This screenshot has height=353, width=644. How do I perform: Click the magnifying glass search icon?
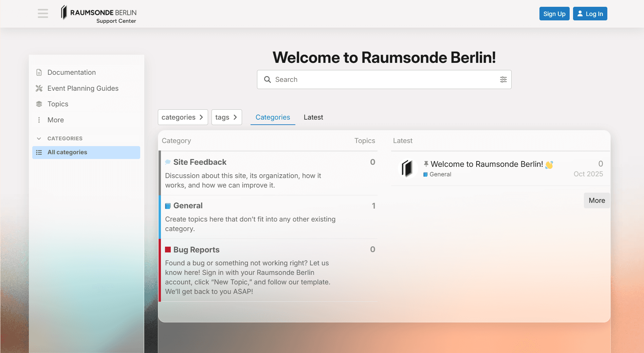click(x=268, y=80)
